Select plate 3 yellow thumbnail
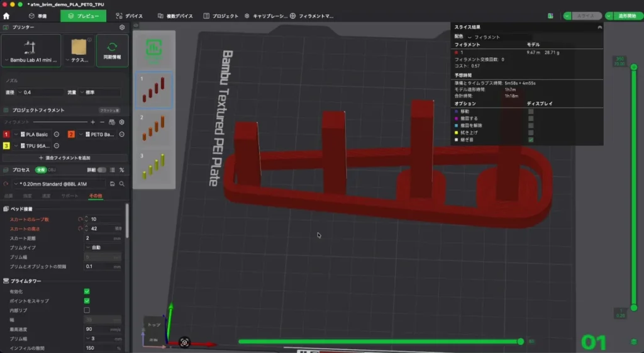 pos(154,167)
